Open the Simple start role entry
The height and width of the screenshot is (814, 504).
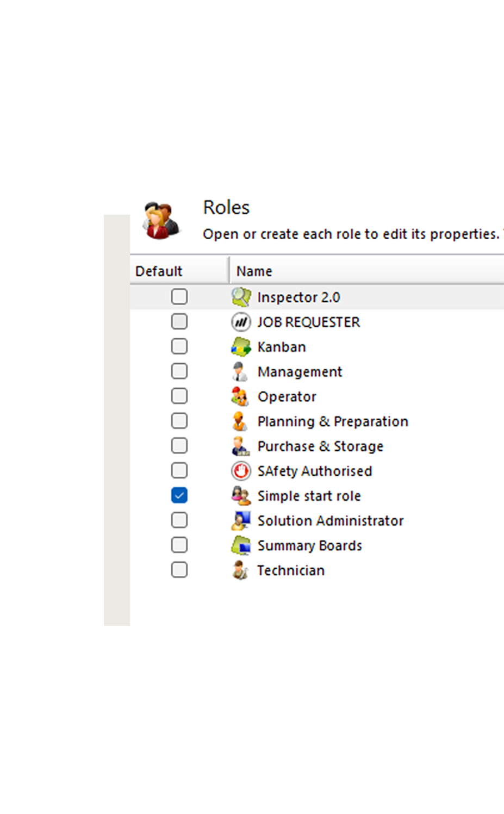point(309,495)
